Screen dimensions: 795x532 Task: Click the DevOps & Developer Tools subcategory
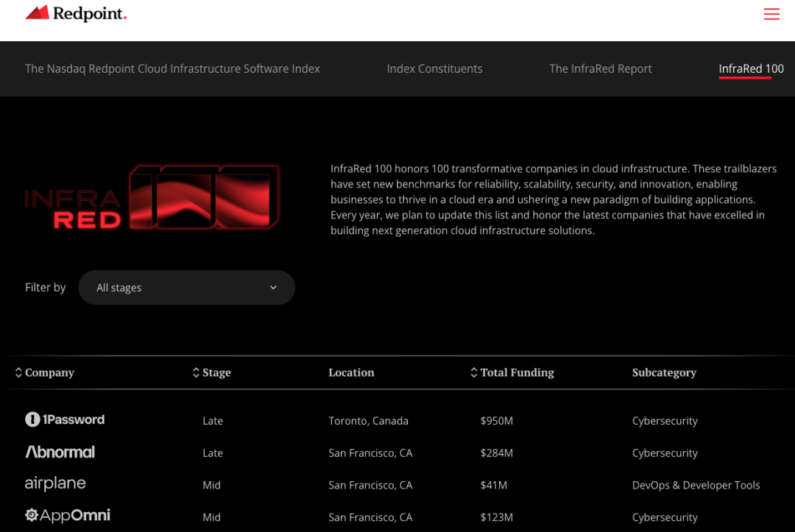696,485
